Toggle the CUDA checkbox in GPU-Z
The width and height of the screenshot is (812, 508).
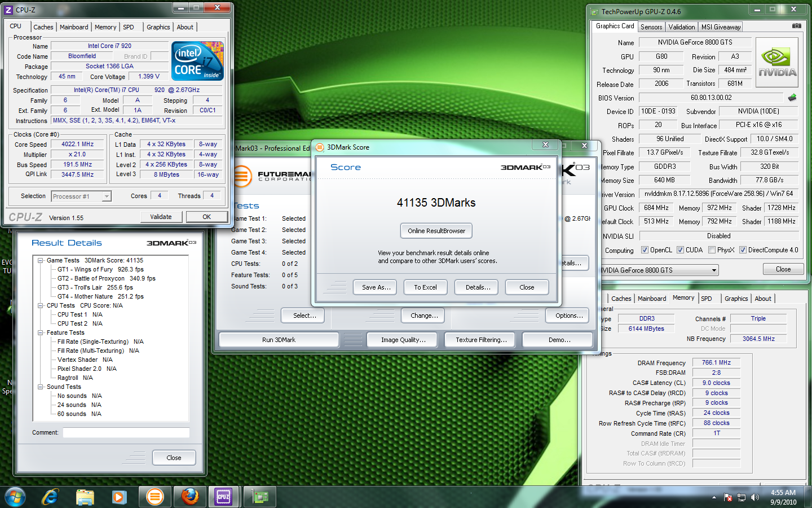click(x=680, y=250)
